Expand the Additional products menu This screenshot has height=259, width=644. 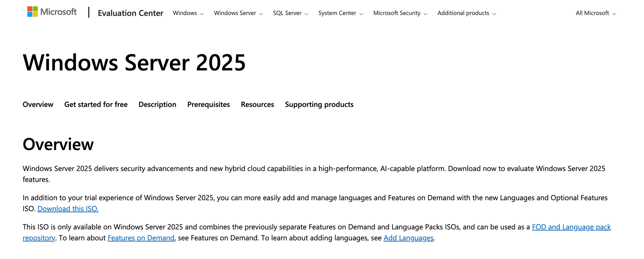pyautogui.click(x=467, y=13)
